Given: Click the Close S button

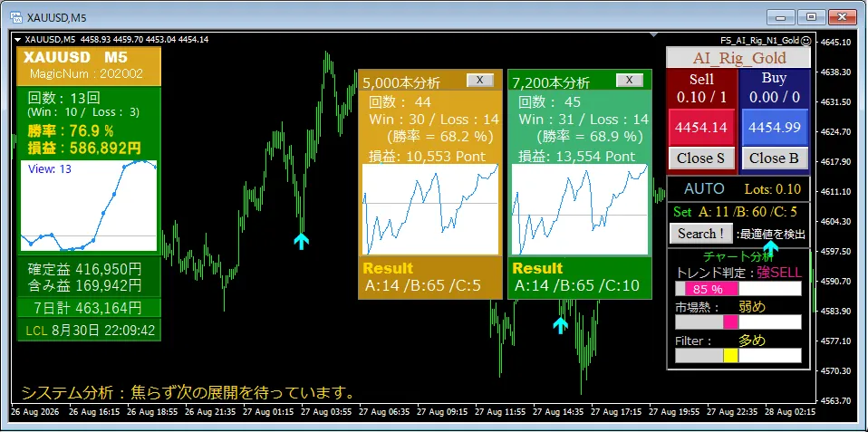Looking at the screenshot, I should click(701, 158).
